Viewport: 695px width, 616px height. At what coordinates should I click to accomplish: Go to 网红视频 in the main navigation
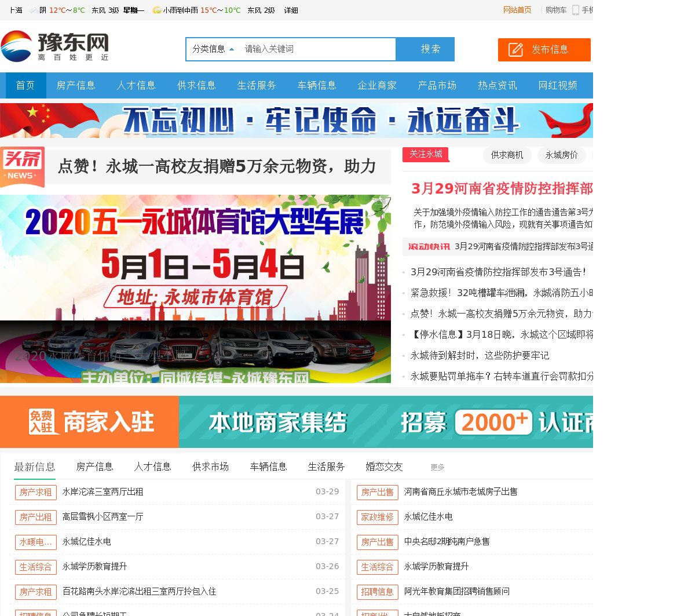557,86
